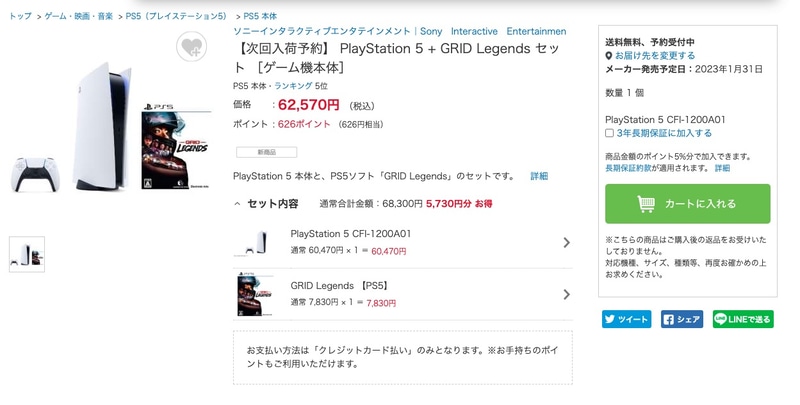Viewport: 800px width, 405px height.
Task: Add item to cart with カートに入れる
Action: point(688,204)
